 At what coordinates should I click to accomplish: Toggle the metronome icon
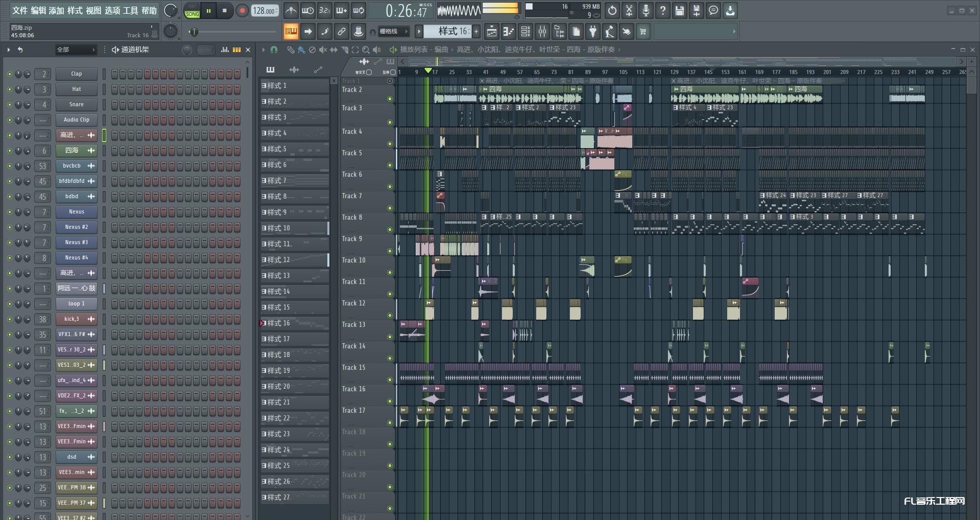291,10
